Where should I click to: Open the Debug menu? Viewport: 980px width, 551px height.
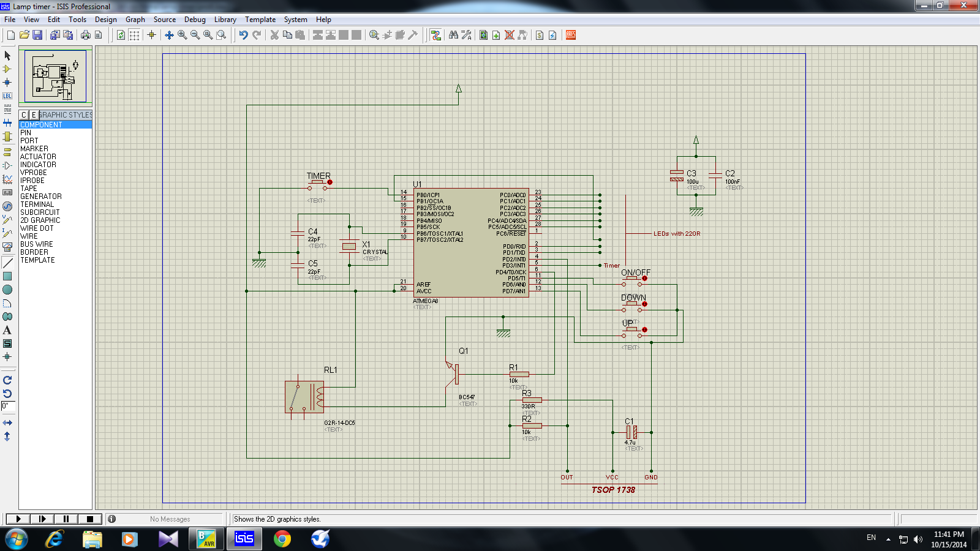pyautogui.click(x=195, y=20)
